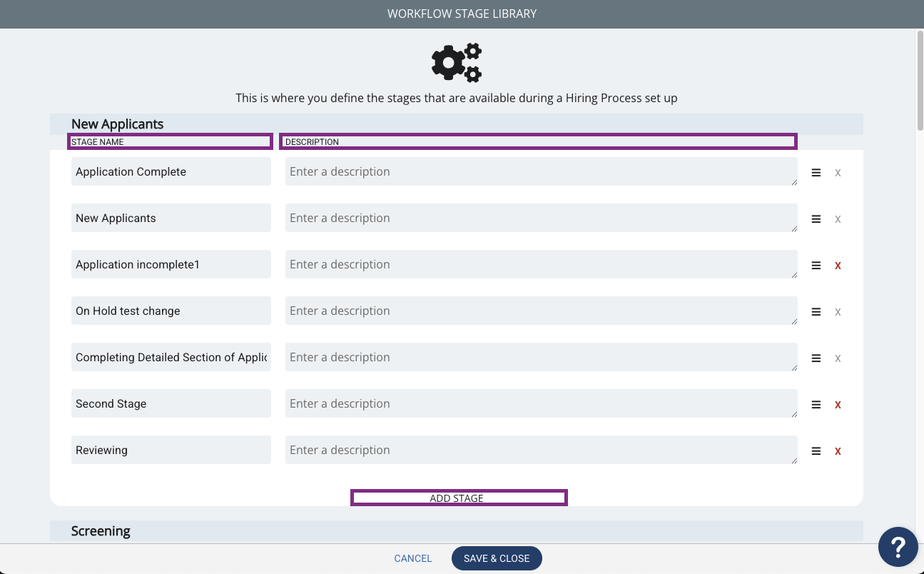Click the reorder handle for On Hold test change
The width and height of the screenshot is (924, 574).
pyautogui.click(x=816, y=312)
